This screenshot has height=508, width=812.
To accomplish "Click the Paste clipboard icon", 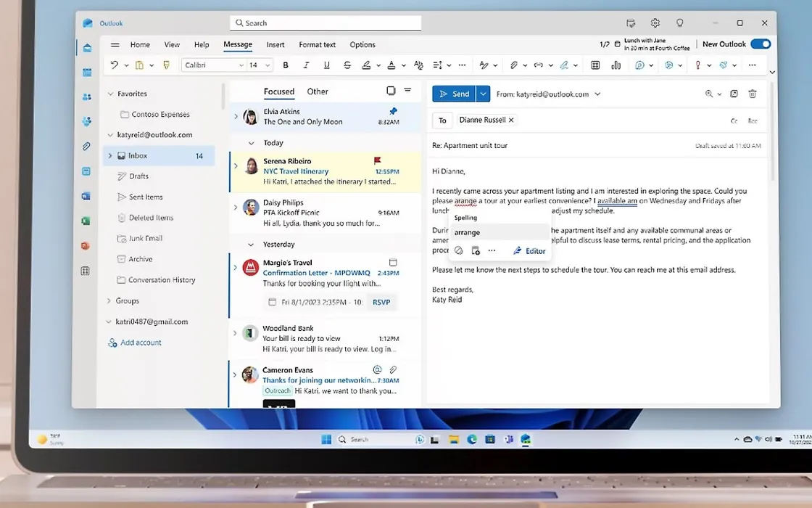I will coord(139,65).
